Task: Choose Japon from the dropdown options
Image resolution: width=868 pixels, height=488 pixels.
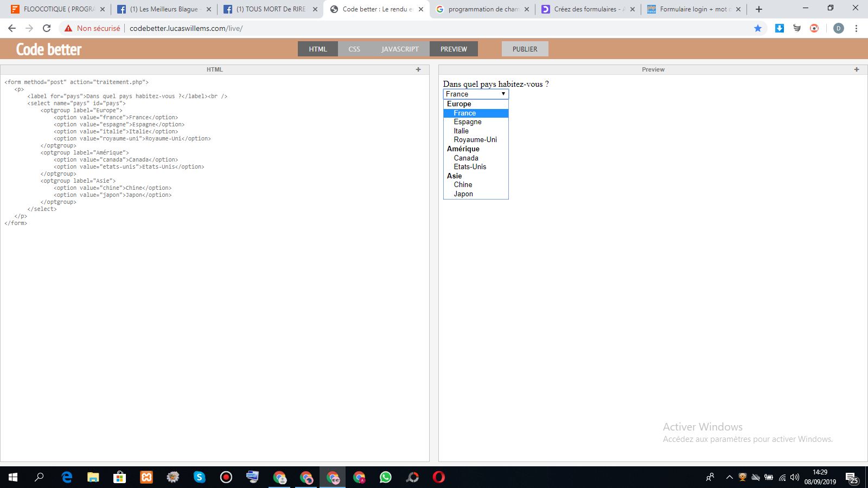Action: [463, 194]
